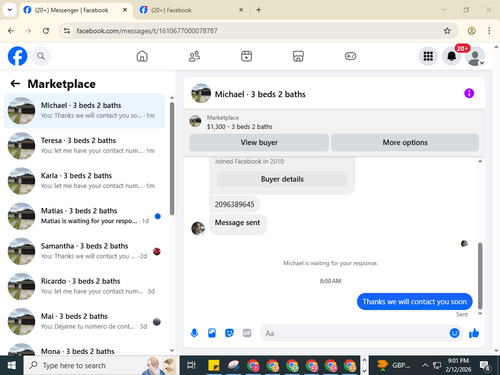500x375 pixels.
Task: Record a voice clip microphone icon
Action: pyautogui.click(x=194, y=333)
